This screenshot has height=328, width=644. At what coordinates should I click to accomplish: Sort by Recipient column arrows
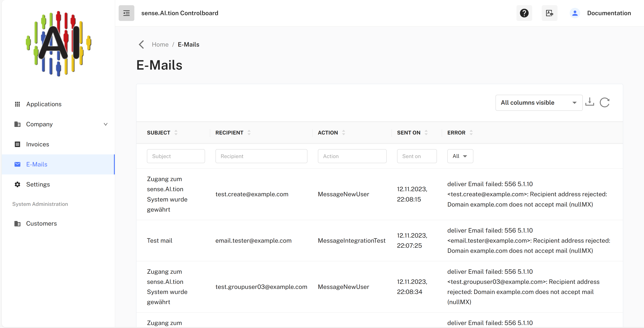(x=249, y=132)
